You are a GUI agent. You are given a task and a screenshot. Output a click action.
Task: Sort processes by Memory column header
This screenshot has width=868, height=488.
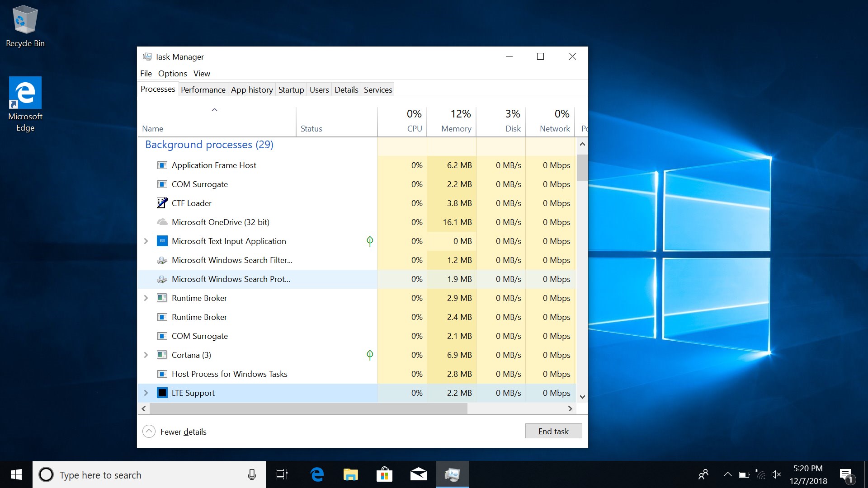tap(456, 128)
